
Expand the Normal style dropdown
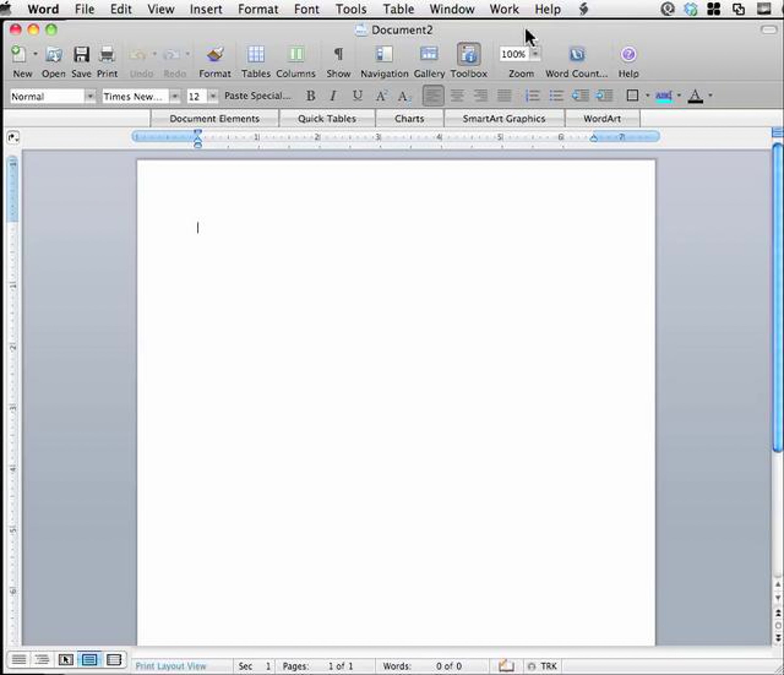pyautogui.click(x=90, y=96)
